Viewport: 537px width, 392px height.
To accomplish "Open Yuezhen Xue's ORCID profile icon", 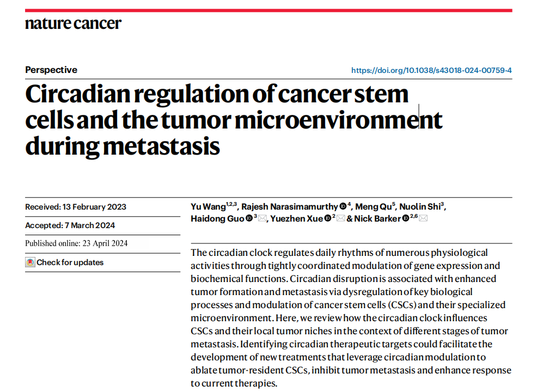I will tap(327, 219).
